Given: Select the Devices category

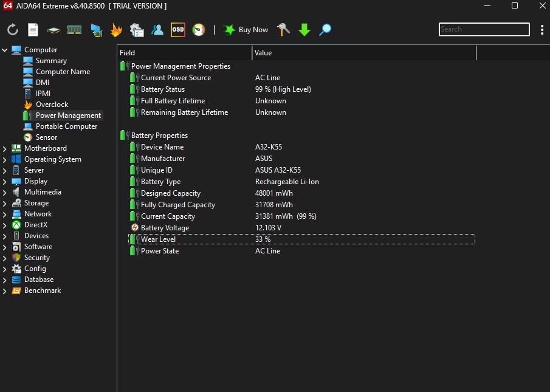Looking at the screenshot, I should point(36,236).
